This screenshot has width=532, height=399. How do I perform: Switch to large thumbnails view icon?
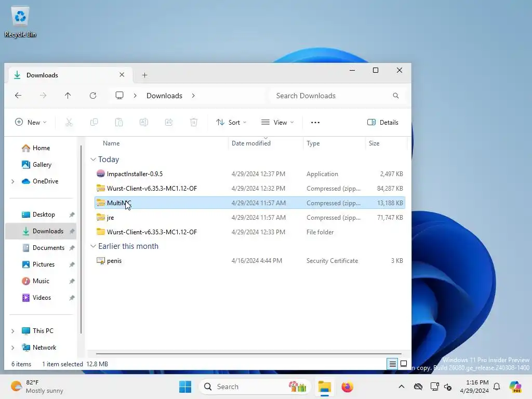404,364
